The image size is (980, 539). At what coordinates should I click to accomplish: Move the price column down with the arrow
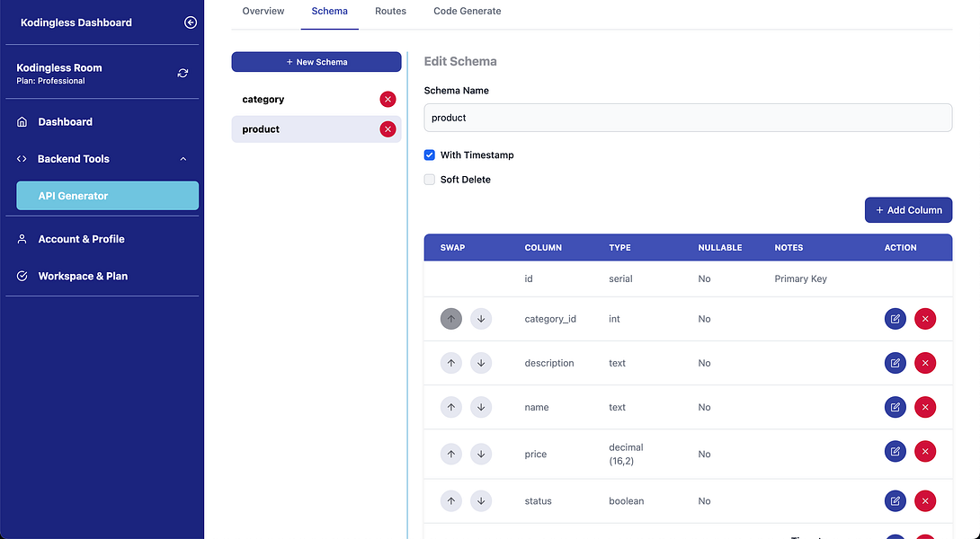coord(481,454)
